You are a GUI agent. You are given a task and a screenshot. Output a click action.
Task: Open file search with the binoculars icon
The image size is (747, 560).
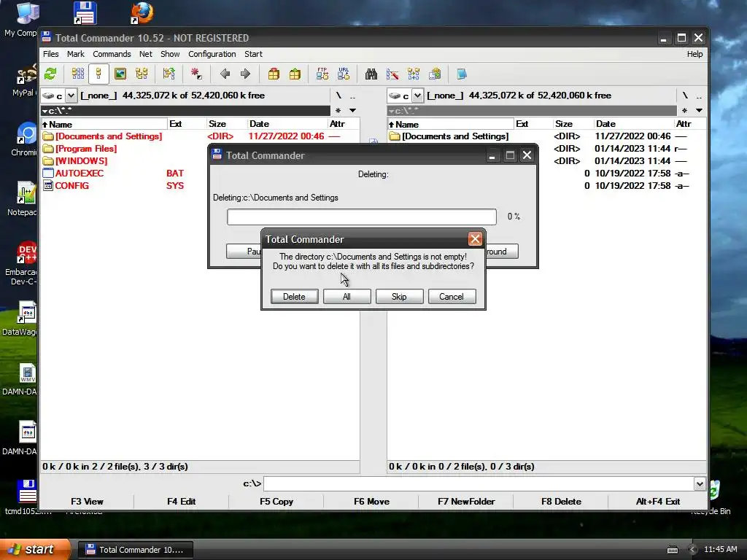coord(371,74)
